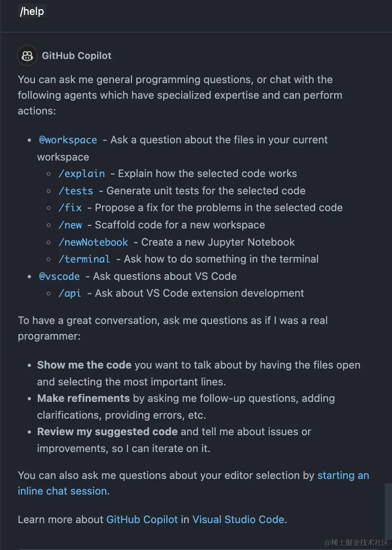Viewport: 392px width, 550px height.
Task: Pick the /tests slash command
Action: click(76, 191)
